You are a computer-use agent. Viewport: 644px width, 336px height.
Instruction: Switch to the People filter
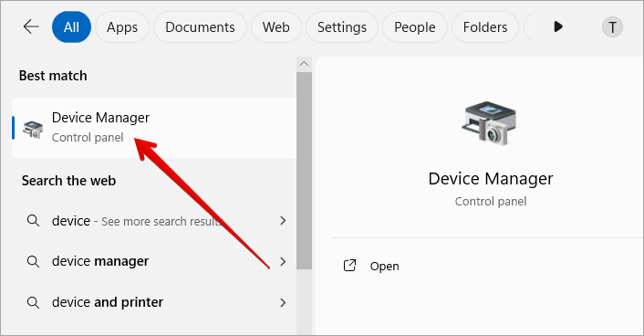pos(415,27)
